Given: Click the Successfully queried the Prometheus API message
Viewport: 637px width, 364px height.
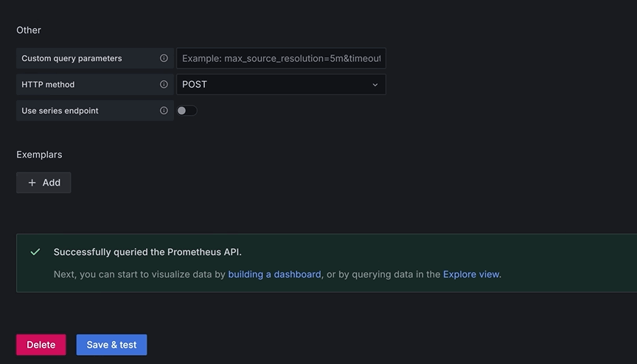Looking at the screenshot, I should tap(147, 252).
